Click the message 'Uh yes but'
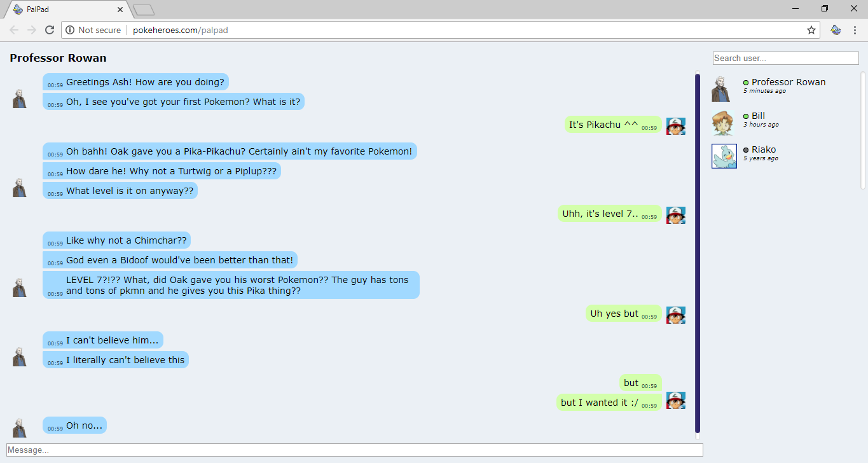 624,314
